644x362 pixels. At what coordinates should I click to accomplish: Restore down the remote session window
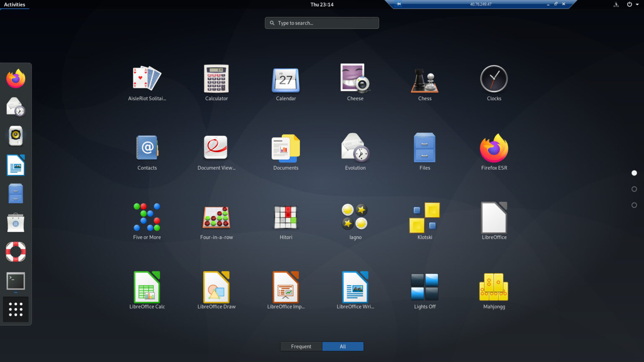tap(556, 4)
